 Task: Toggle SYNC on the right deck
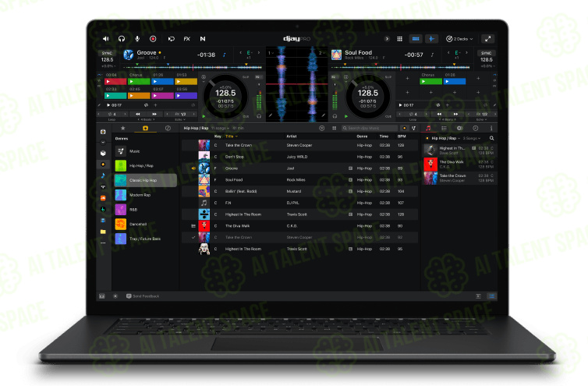click(487, 53)
